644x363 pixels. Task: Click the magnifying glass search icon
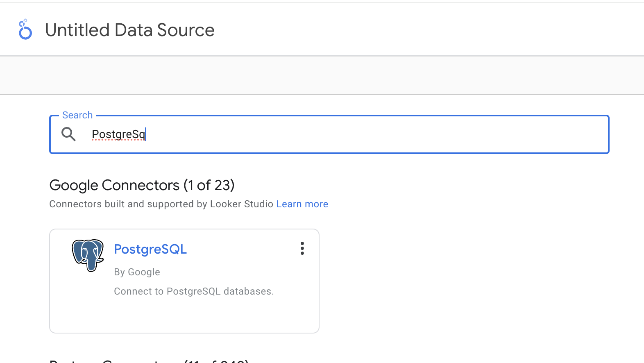(x=68, y=134)
